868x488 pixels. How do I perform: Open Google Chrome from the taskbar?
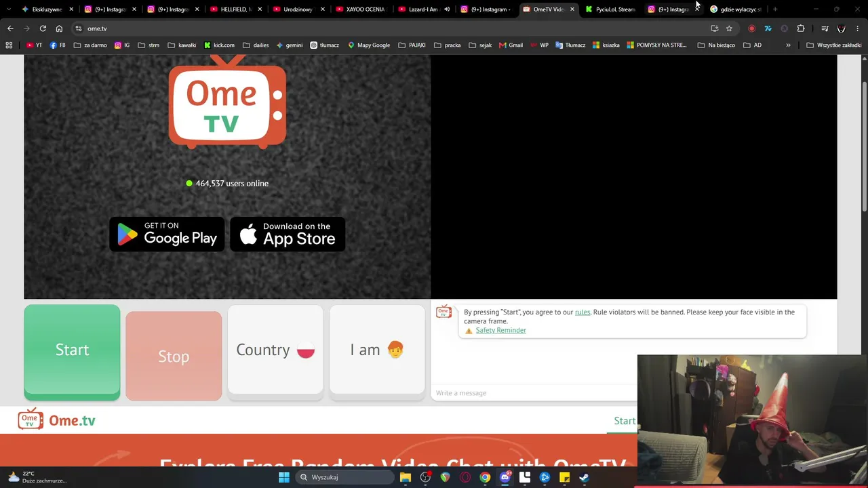485,477
